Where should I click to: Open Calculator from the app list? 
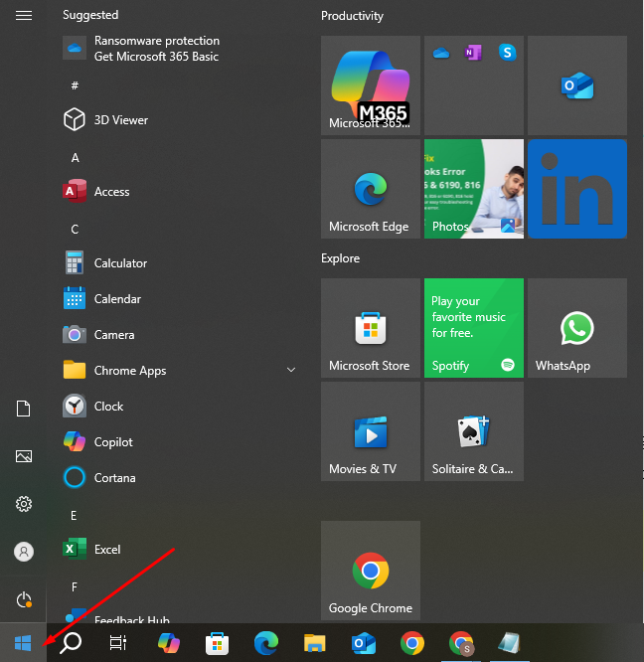click(119, 263)
